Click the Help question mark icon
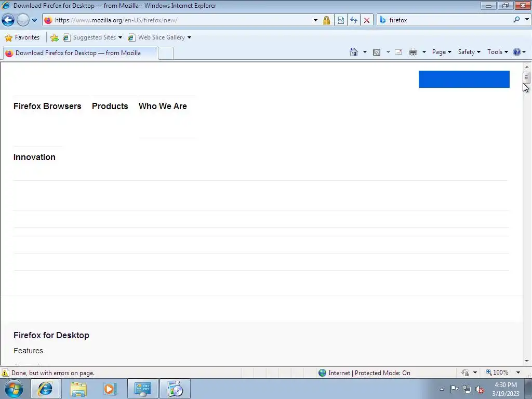The image size is (532, 399). 517,52
